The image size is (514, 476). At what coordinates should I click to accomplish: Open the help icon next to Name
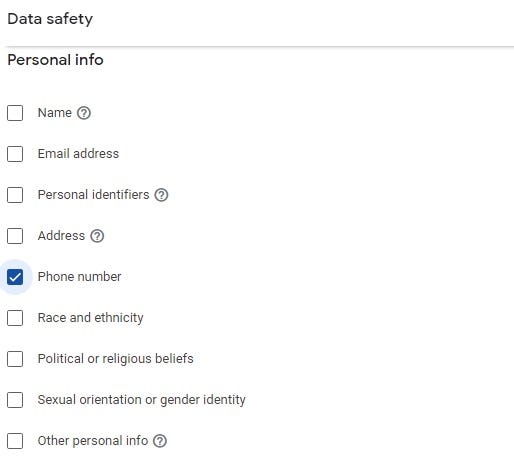coord(84,113)
